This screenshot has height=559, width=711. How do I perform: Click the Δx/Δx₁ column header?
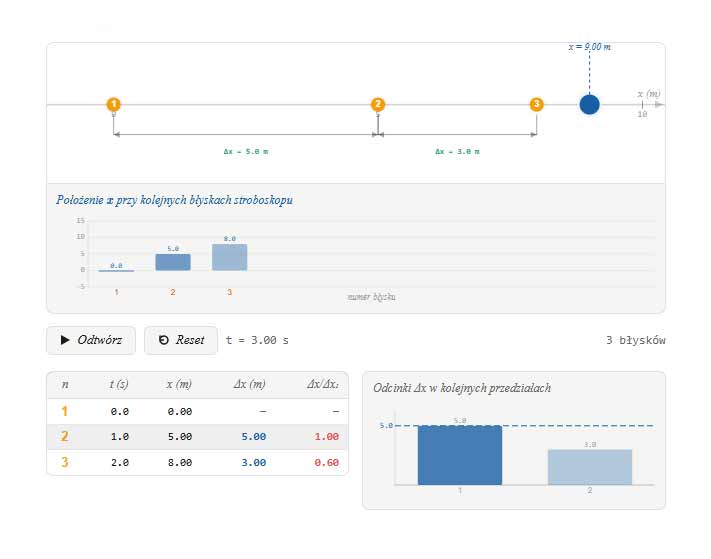click(x=323, y=384)
